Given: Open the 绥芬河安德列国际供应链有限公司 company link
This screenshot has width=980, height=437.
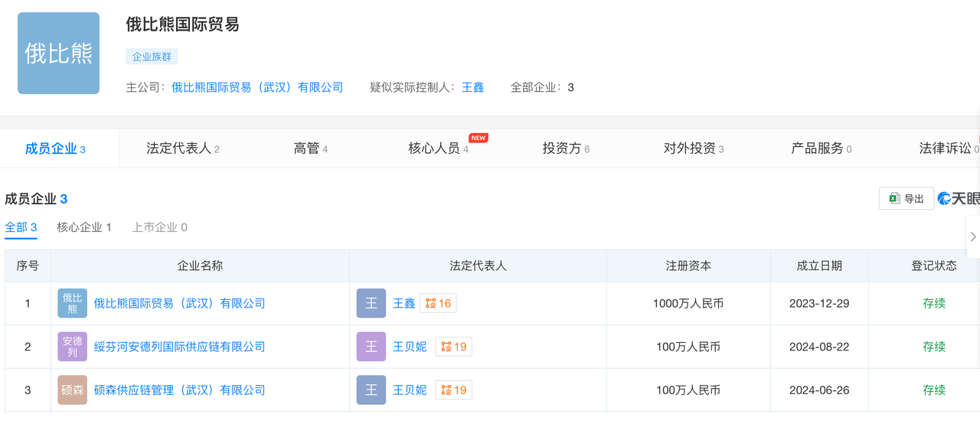Looking at the screenshot, I should pyautogui.click(x=179, y=347).
